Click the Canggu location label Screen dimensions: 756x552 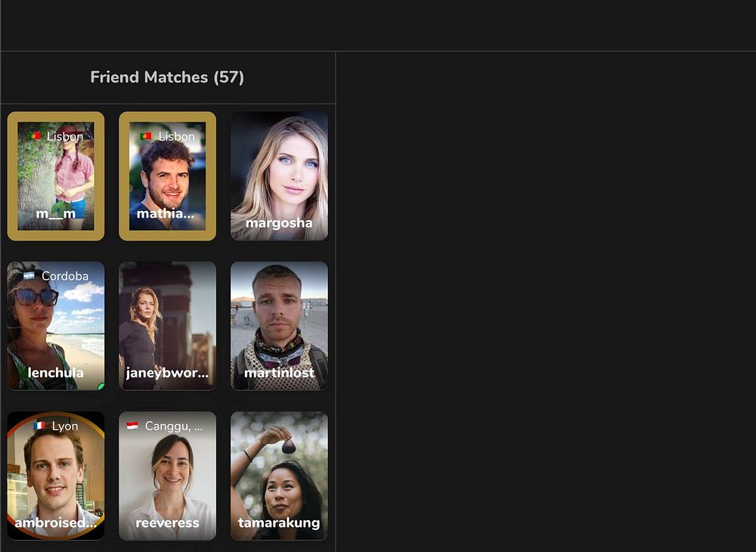tap(174, 426)
